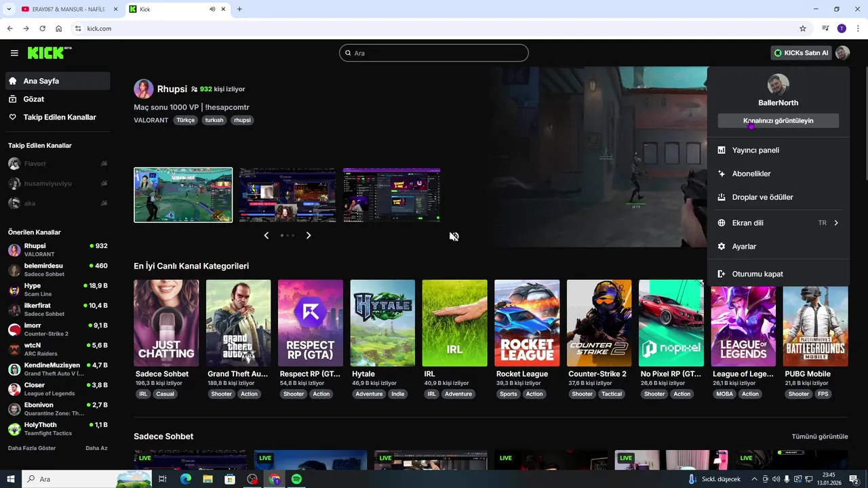
Task: Click the Türkçe tag under Rhupsi
Action: [x=186, y=120]
